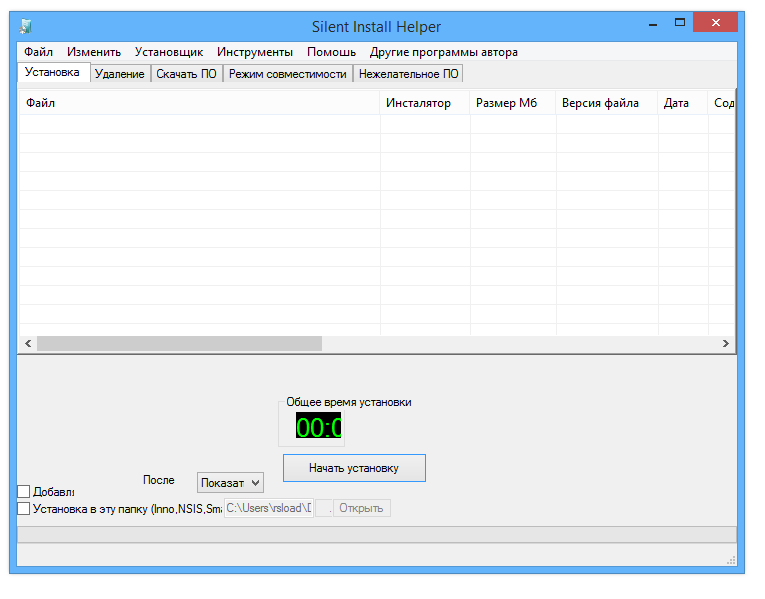Click the Открыть button
The width and height of the screenshot is (765, 599).
coord(362,508)
